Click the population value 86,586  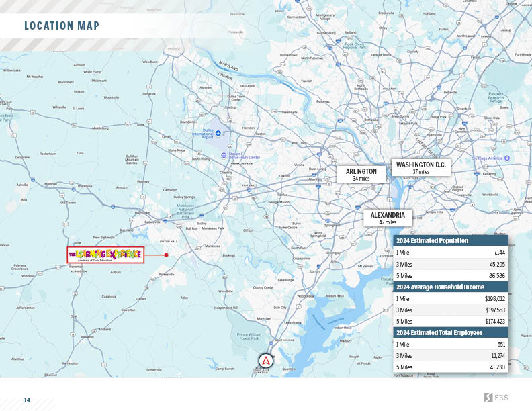[x=497, y=276]
